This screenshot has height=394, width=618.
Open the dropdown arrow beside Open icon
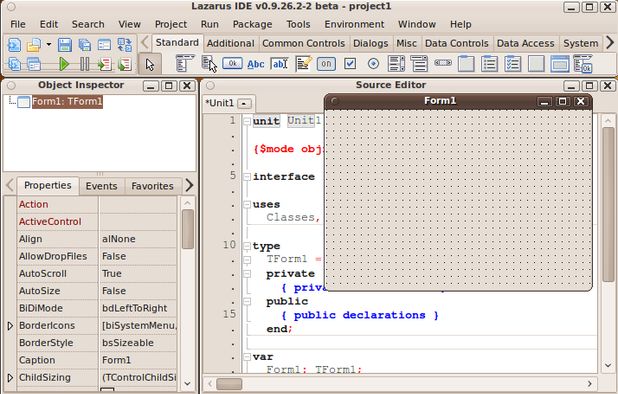pyautogui.click(x=49, y=44)
